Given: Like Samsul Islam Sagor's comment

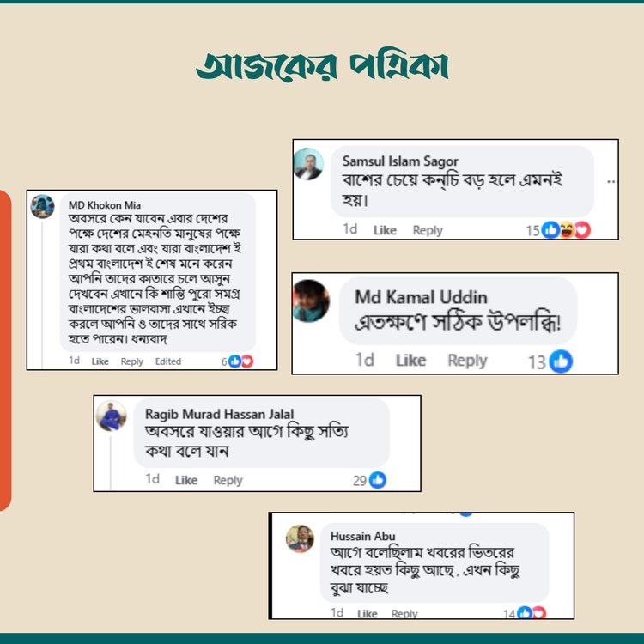Looking at the screenshot, I should point(385,230).
